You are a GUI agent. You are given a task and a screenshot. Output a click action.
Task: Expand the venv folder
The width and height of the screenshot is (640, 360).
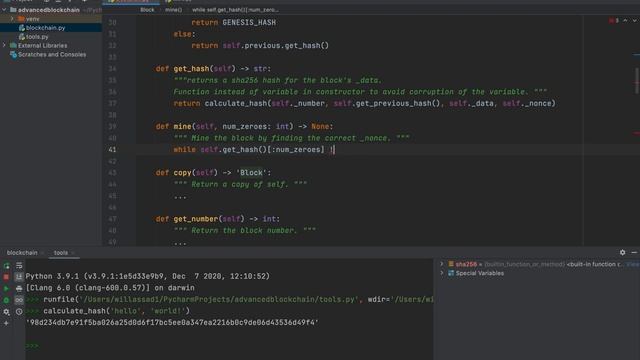coord(12,19)
